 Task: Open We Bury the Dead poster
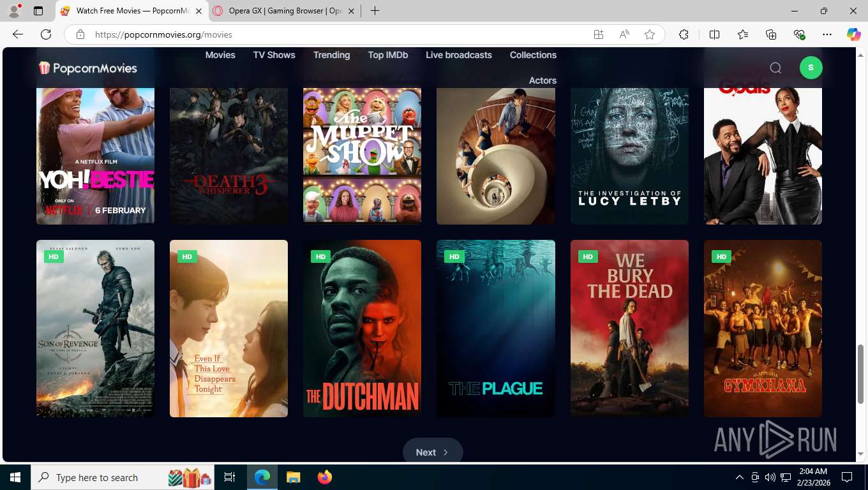tap(629, 329)
